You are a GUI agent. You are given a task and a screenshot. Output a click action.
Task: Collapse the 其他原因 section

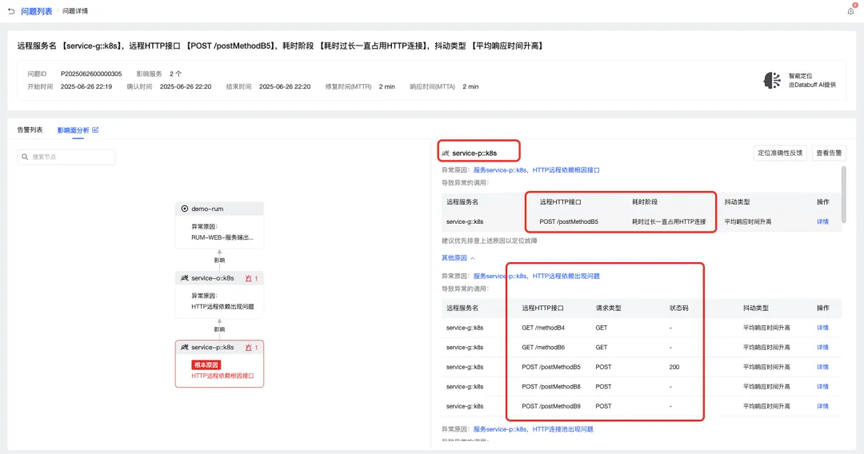458,258
